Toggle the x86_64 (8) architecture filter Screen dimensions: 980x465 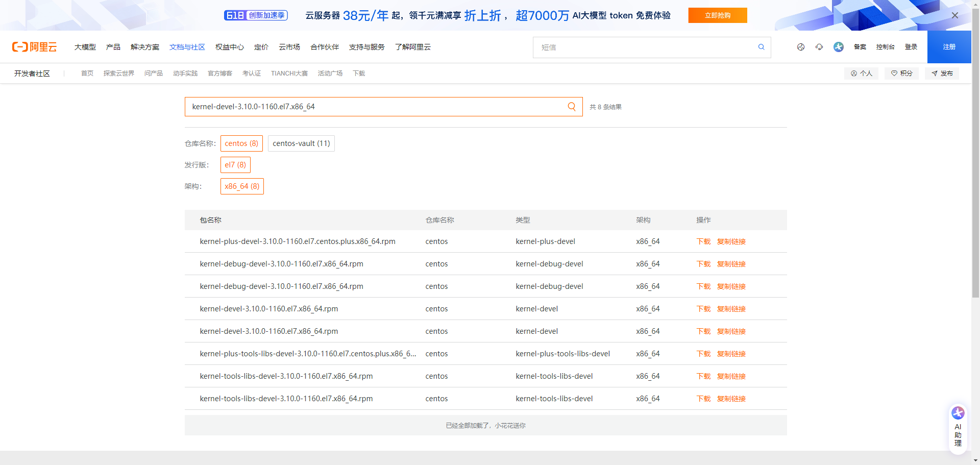[x=242, y=186]
